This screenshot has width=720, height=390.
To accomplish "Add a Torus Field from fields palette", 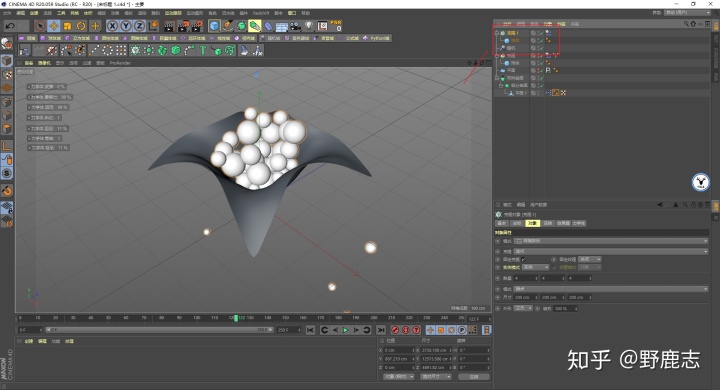I will [193, 38].
